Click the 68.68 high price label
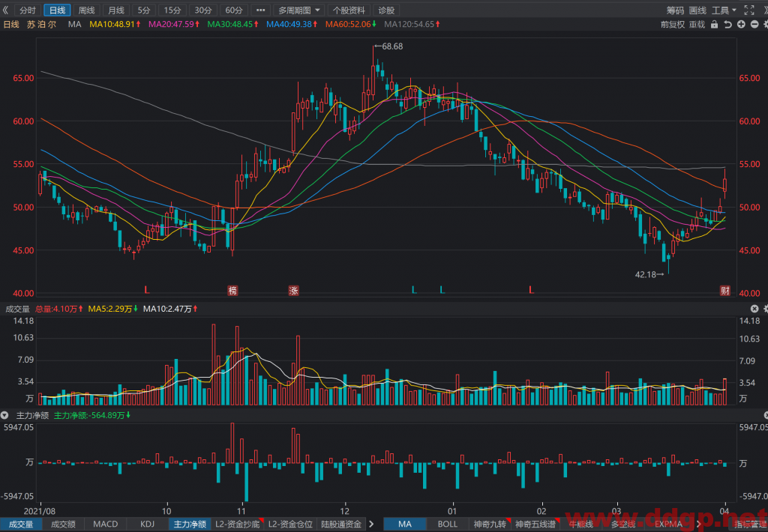 click(391, 46)
